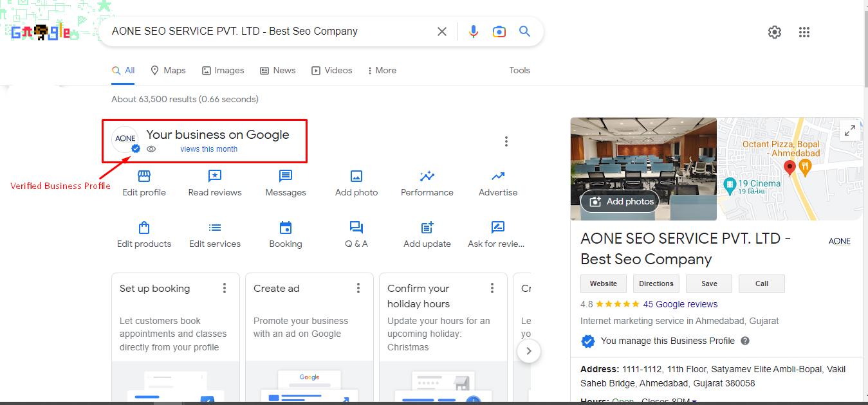Switch to the Videos tab
Screen dimensions: 868x405
point(331,71)
